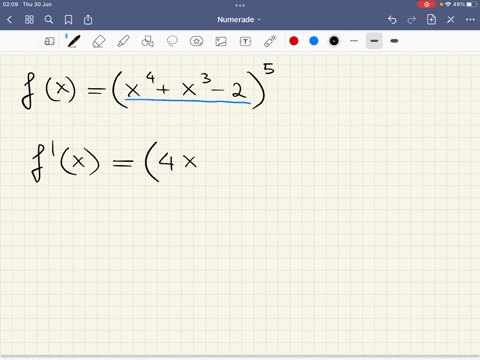Insert an image with Image tool
The width and height of the screenshot is (480, 360).
[221, 41]
